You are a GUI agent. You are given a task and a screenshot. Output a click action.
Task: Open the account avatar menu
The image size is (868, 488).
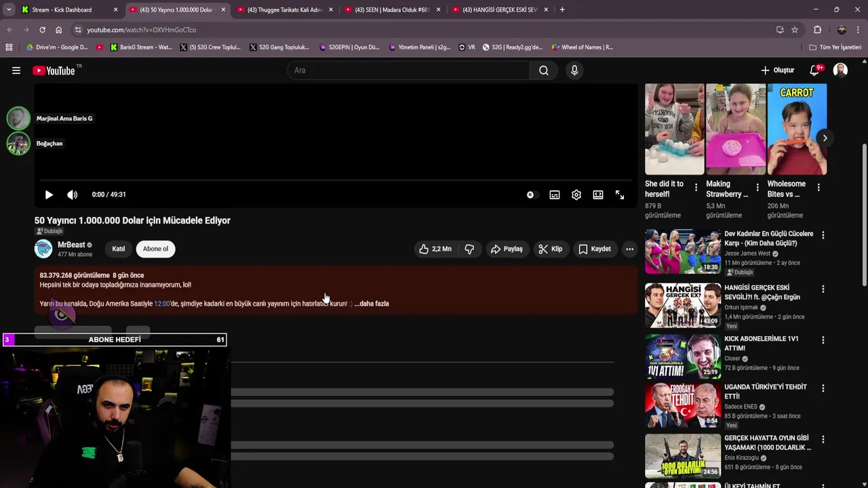(840, 70)
